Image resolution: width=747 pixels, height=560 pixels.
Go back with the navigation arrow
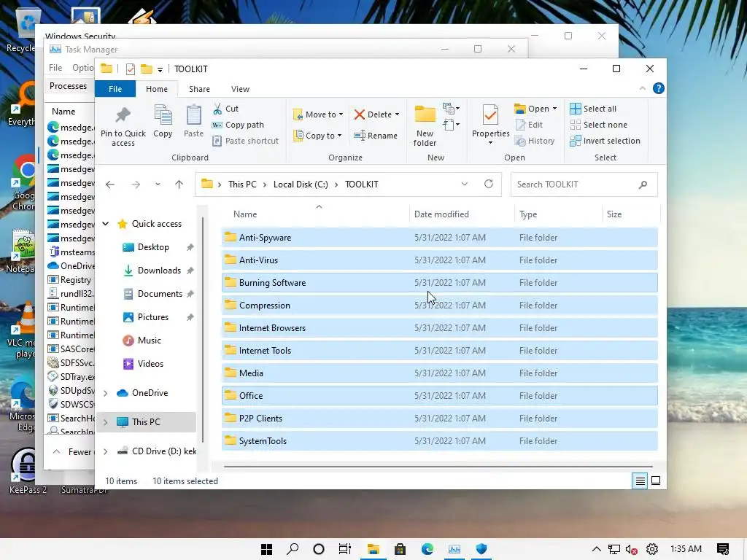(110, 184)
